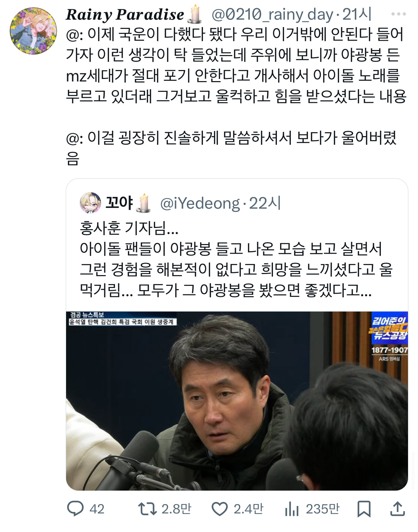418x532 pixels.
Task: Open the reply icon with 42 comments
Action: click(x=75, y=508)
